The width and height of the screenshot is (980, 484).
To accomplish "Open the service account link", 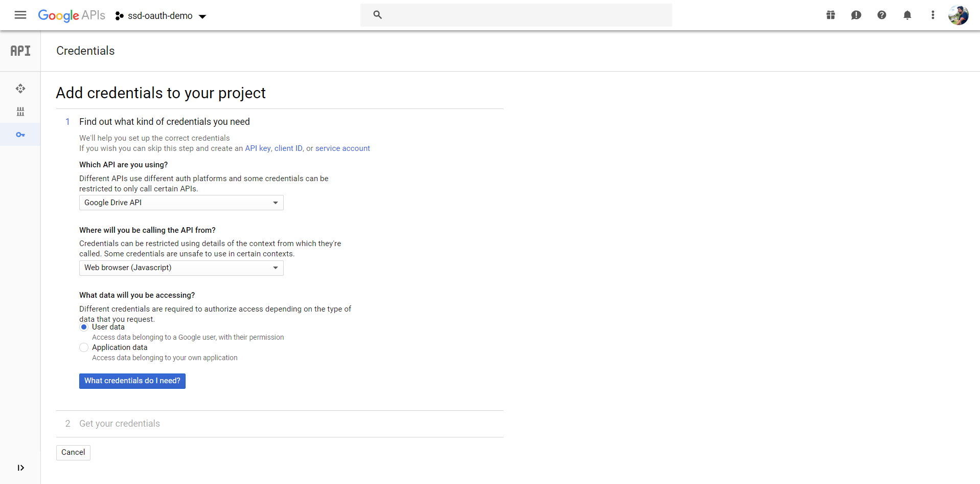I will [x=343, y=148].
